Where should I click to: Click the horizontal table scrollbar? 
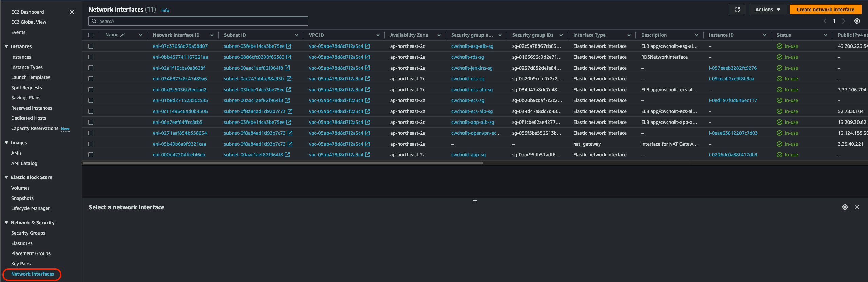click(283, 163)
